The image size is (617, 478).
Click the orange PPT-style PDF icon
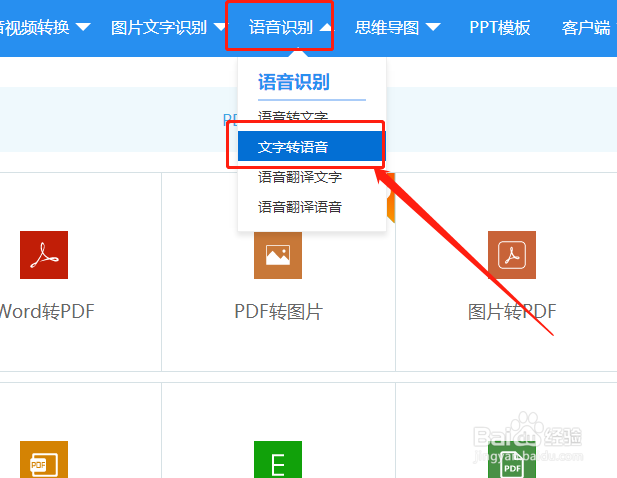[x=44, y=460]
